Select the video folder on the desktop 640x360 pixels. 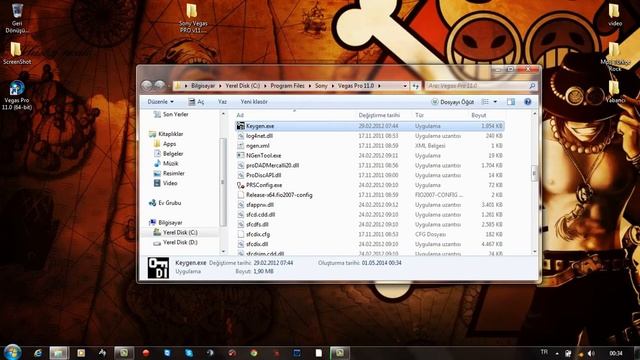pos(615,16)
